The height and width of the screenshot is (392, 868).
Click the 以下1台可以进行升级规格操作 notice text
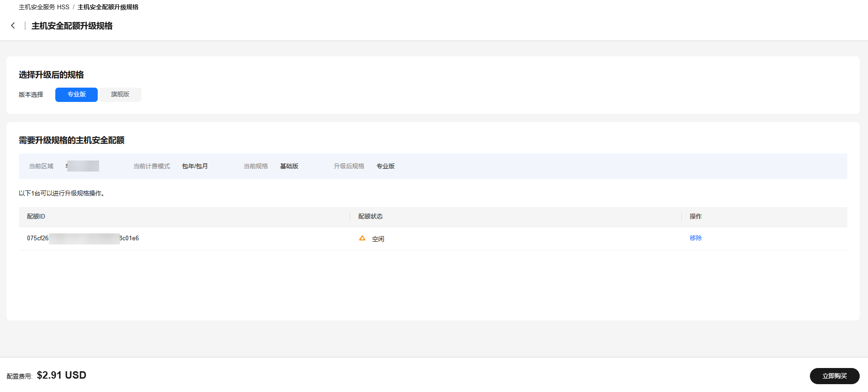click(62, 193)
